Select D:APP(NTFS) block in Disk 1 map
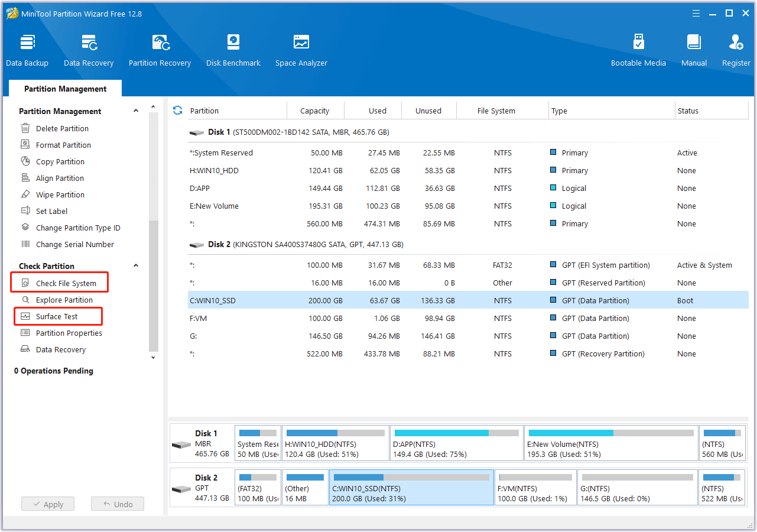 pos(456,443)
